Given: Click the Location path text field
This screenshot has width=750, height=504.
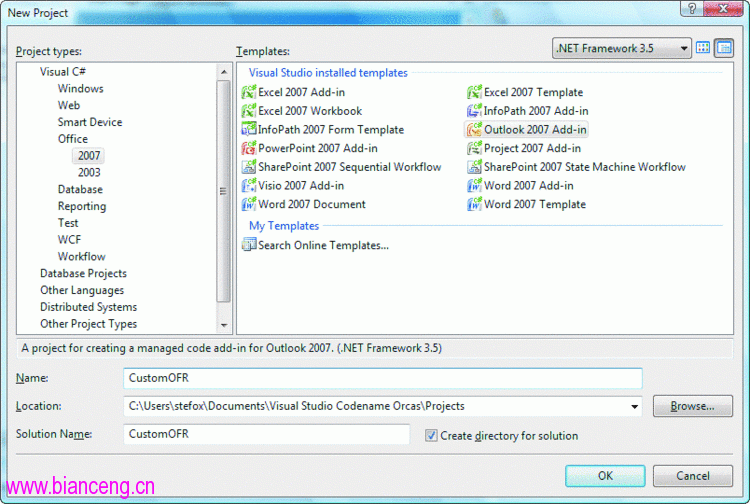Looking at the screenshot, I should click(375, 406).
